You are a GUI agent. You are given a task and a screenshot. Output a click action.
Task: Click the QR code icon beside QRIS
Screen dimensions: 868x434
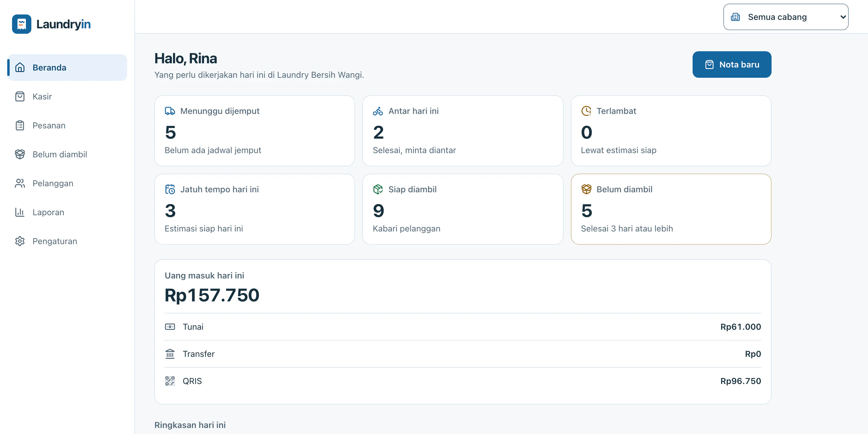click(170, 381)
